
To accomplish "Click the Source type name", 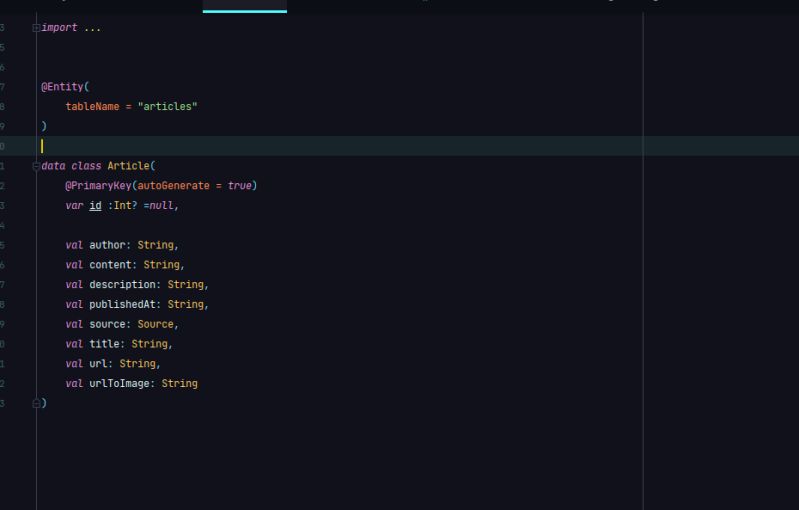I will 155,324.
